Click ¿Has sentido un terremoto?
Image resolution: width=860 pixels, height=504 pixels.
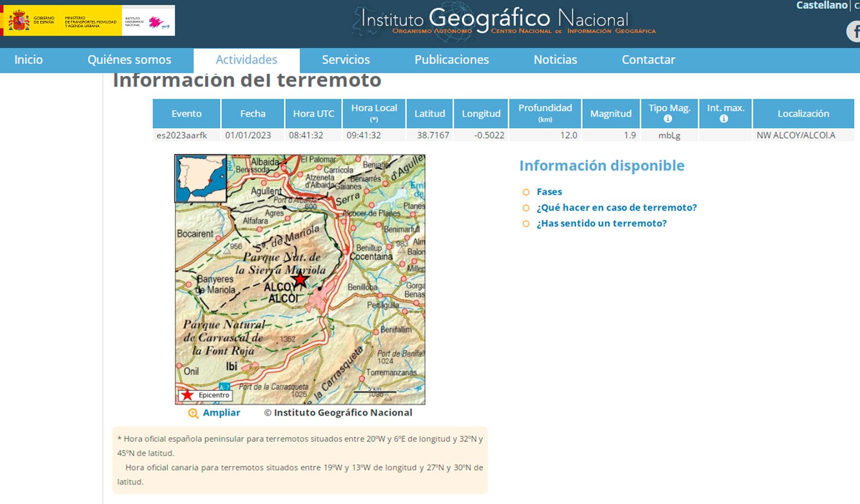click(x=602, y=223)
